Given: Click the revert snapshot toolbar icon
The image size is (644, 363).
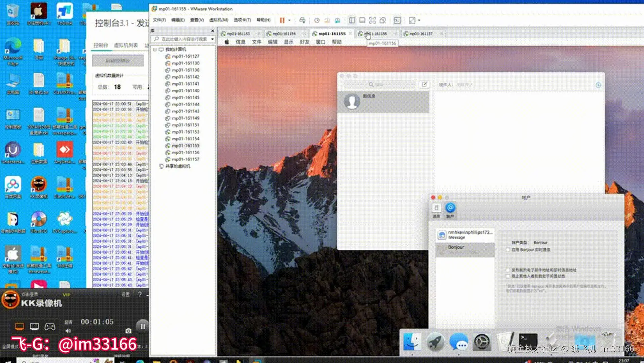Looking at the screenshot, I should 327,21.
